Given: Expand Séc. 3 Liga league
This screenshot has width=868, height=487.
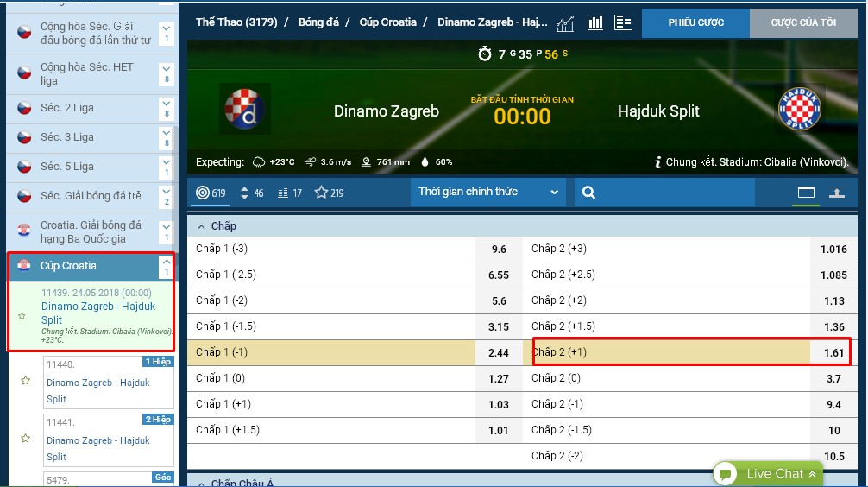Looking at the screenshot, I should tap(166, 137).
